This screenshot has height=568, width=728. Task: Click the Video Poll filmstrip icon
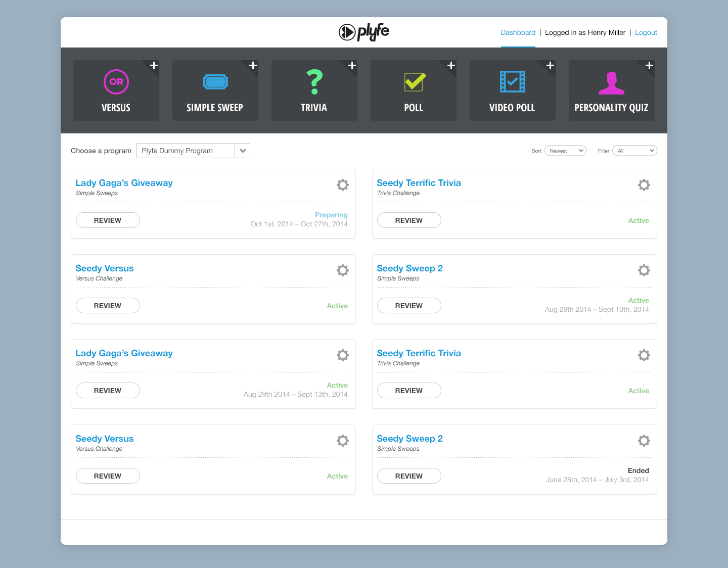pos(513,82)
